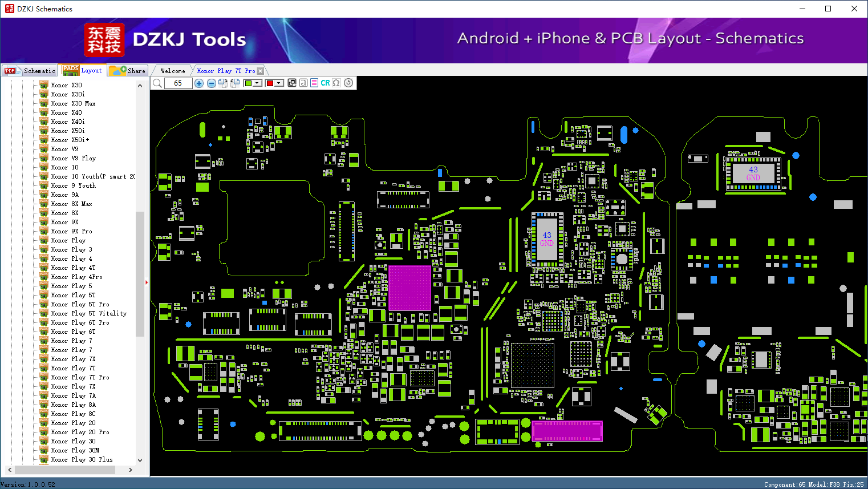The image size is (868, 489).
Task: Select the Layout tab
Action: click(x=83, y=70)
